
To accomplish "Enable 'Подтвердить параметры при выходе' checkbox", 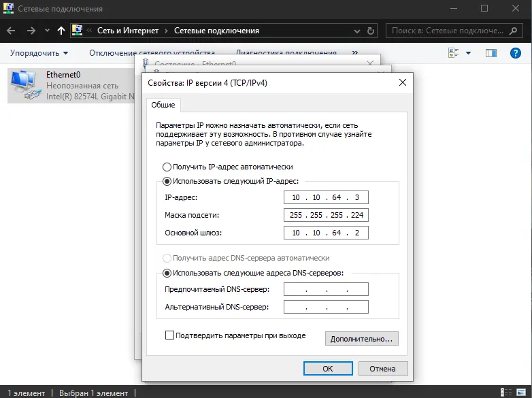I will click(x=169, y=335).
